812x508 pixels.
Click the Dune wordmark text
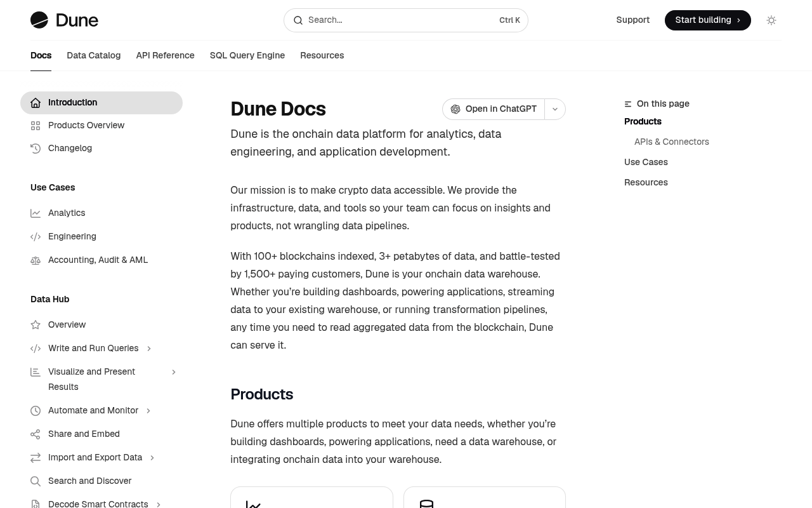pyautogui.click(x=77, y=20)
